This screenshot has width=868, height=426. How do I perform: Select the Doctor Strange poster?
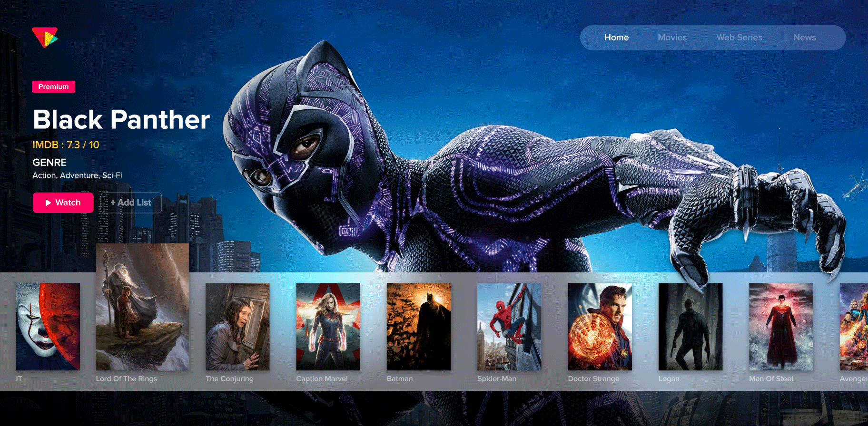click(600, 327)
